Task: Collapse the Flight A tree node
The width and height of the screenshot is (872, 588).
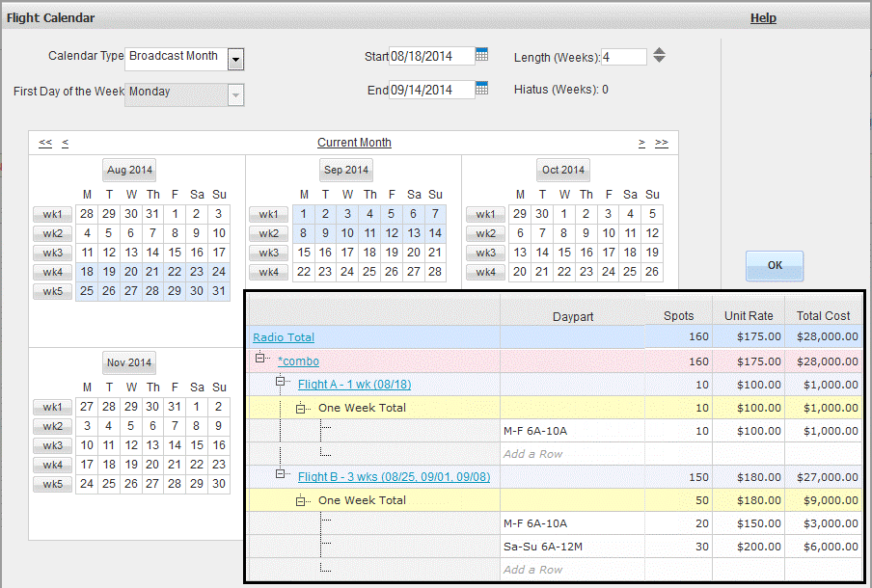Action: coord(282,382)
